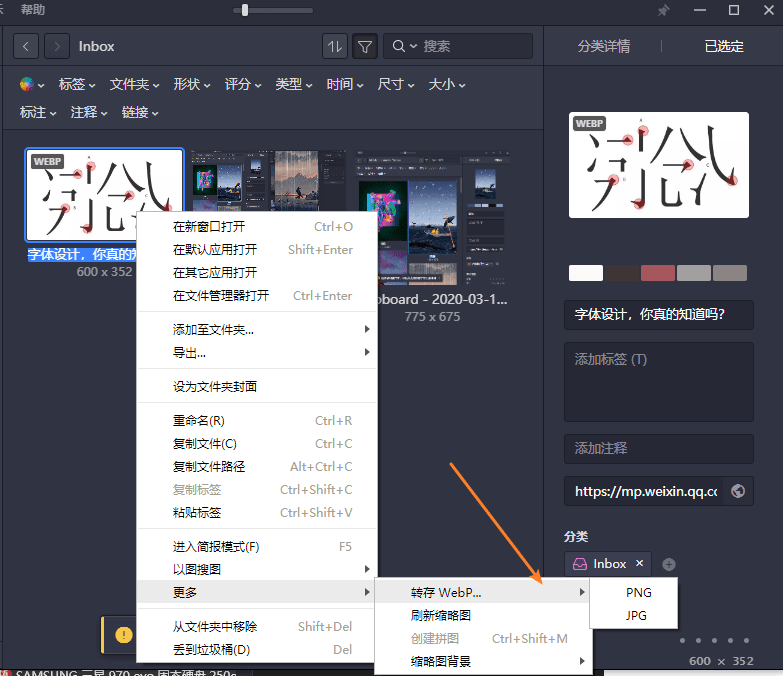Go forward with the right arrow button
This screenshot has width=783, height=676.
tap(57, 46)
